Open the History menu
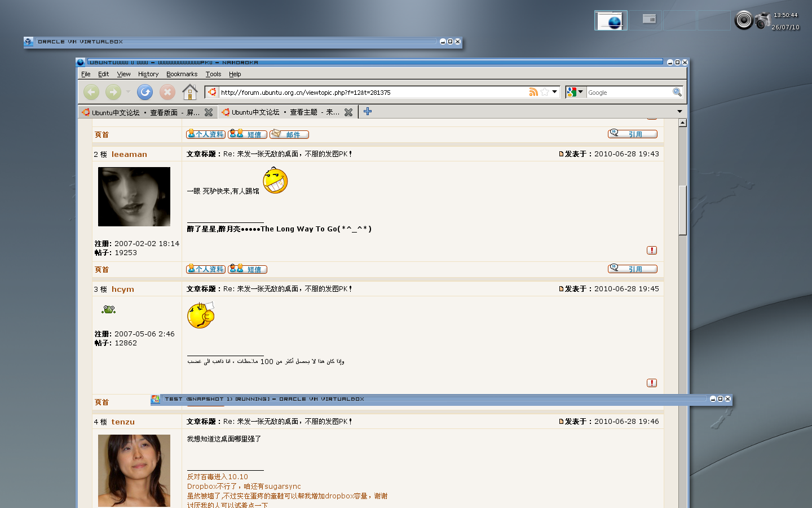 pyautogui.click(x=148, y=74)
